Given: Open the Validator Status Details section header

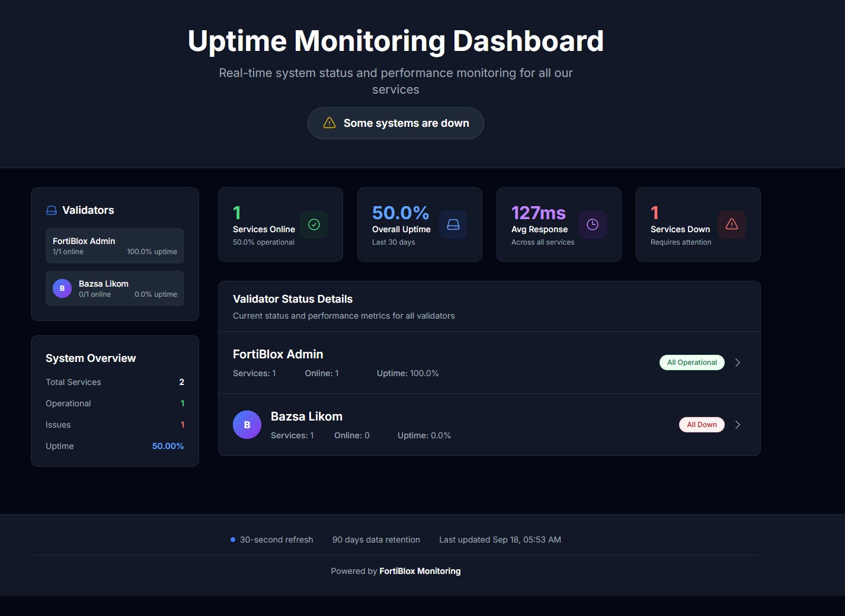Looking at the screenshot, I should 293,299.
